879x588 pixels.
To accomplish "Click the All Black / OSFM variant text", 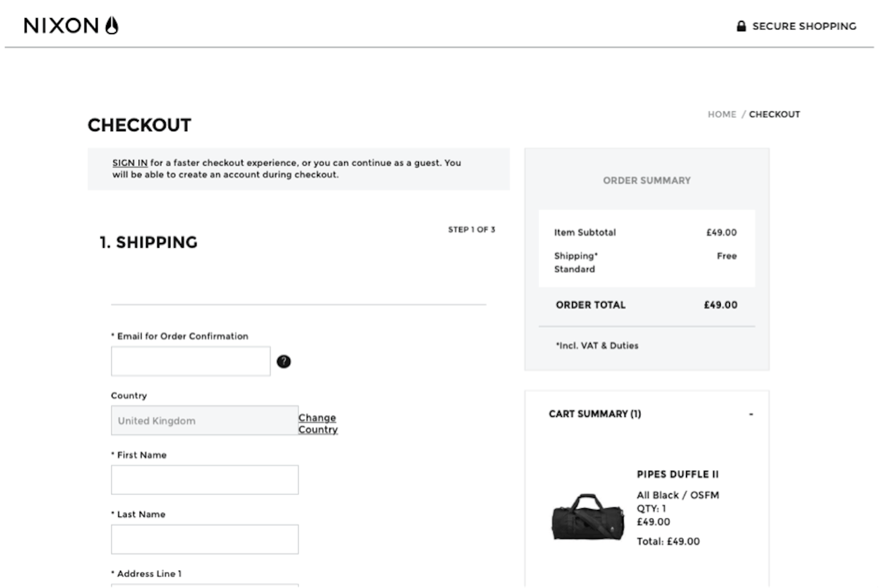I will 678,495.
